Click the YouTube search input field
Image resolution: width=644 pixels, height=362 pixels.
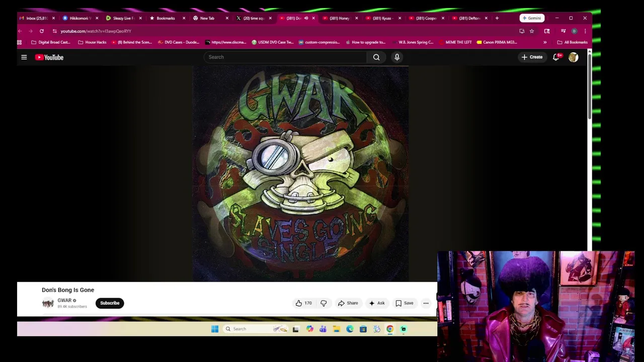pyautogui.click(x=285, y=57)
